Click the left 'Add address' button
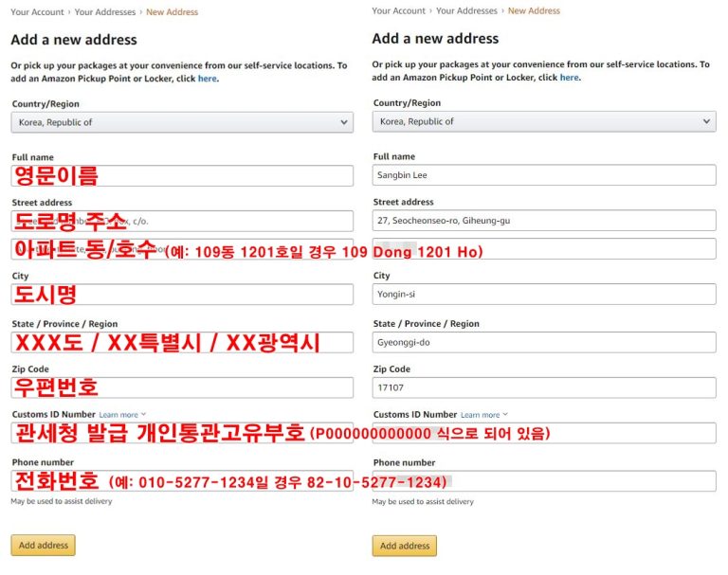Viewport: 728px width, 575px height. tap(43, 546)
